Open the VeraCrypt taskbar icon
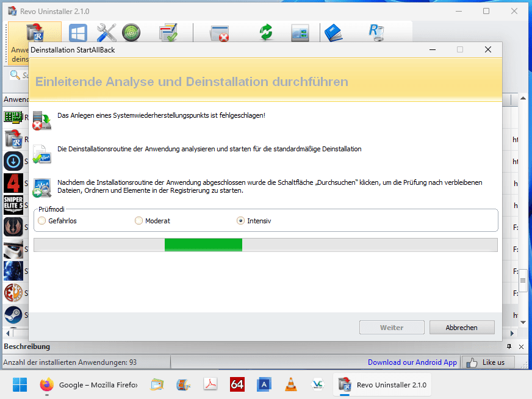The height and width of the screenshot is (399, 532). pyautogui.click(x=318, y=384)
